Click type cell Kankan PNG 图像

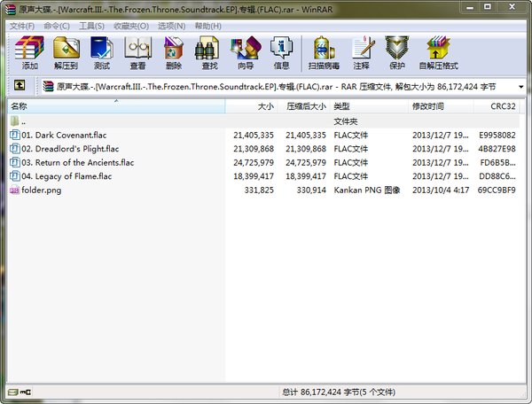coord(367,190)
